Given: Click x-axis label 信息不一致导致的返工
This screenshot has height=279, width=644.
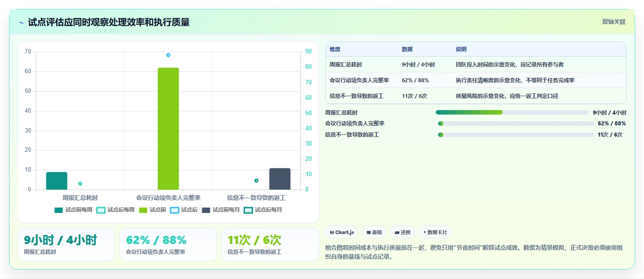Looking at the screenshot, I should click(256, 198).
